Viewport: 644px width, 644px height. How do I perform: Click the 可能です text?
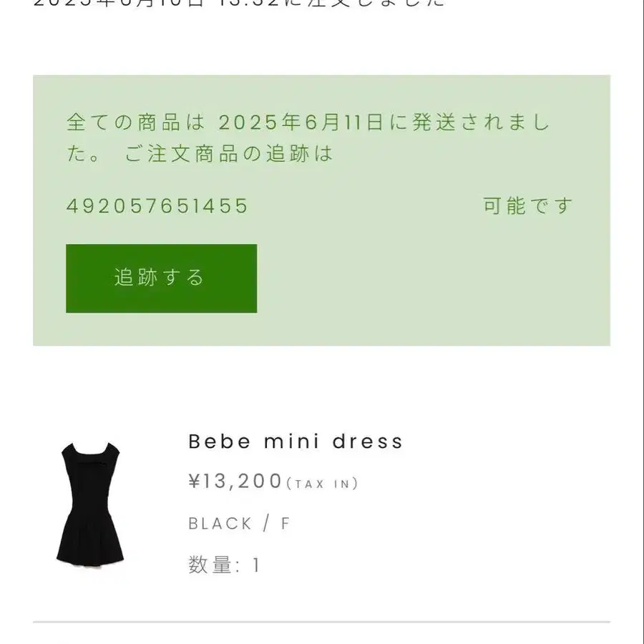point(528,206)
